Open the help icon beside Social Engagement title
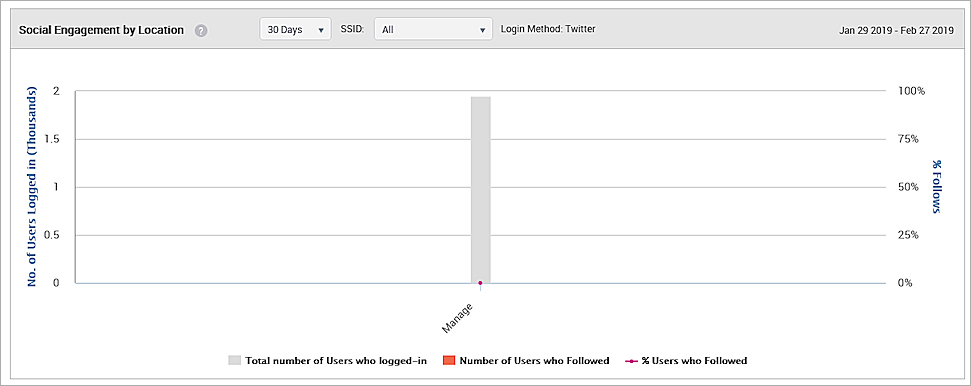This screenshot has width=971, height=386. (x=201, y=30)
